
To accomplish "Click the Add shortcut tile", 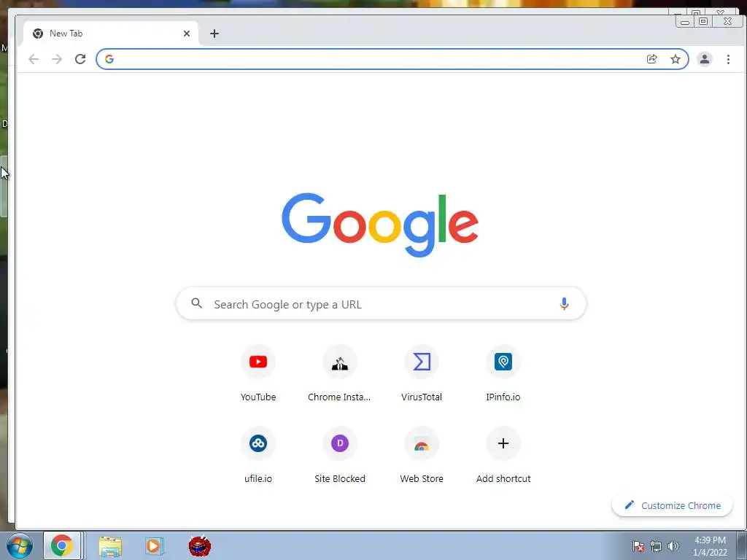I will [x=503, y=456].
